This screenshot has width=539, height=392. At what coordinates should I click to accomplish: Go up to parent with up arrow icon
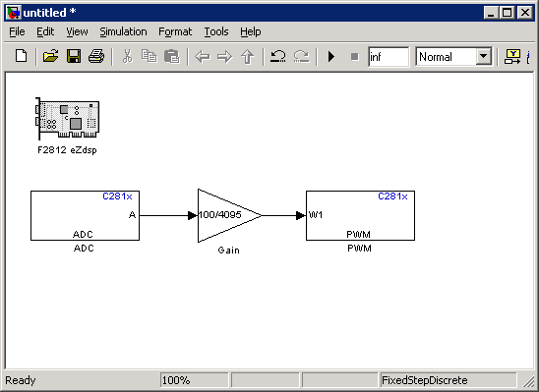248,57
